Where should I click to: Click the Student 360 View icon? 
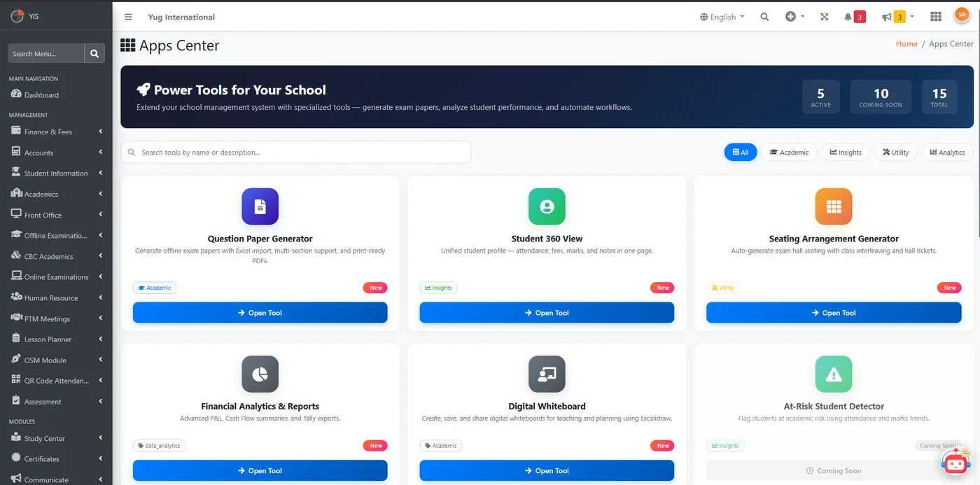pyautogui.click(x=547, y=206)
